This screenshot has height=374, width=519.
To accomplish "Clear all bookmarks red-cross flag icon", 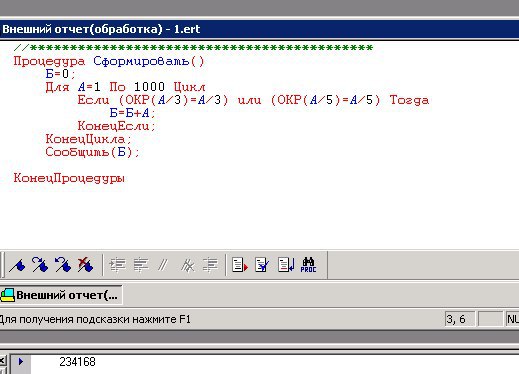I will pyautogui.click(x=85, y=265).
